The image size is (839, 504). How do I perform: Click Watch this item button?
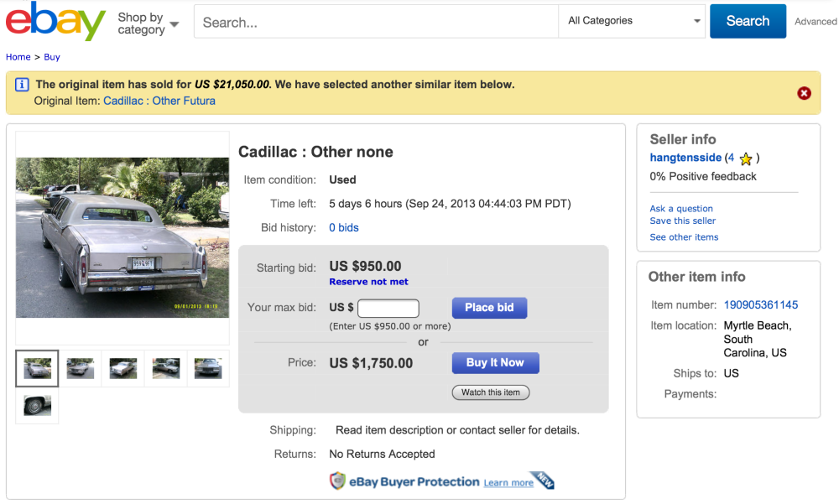click(x=491, y=392)
